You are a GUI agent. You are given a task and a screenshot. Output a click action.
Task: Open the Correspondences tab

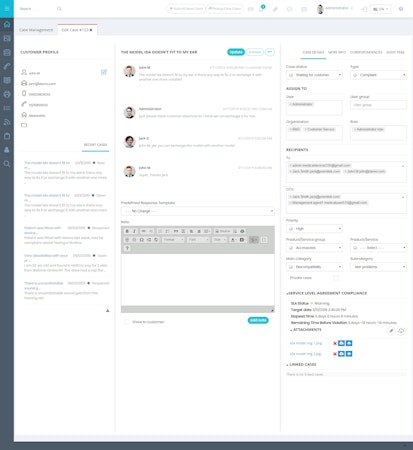coord(366,52)
